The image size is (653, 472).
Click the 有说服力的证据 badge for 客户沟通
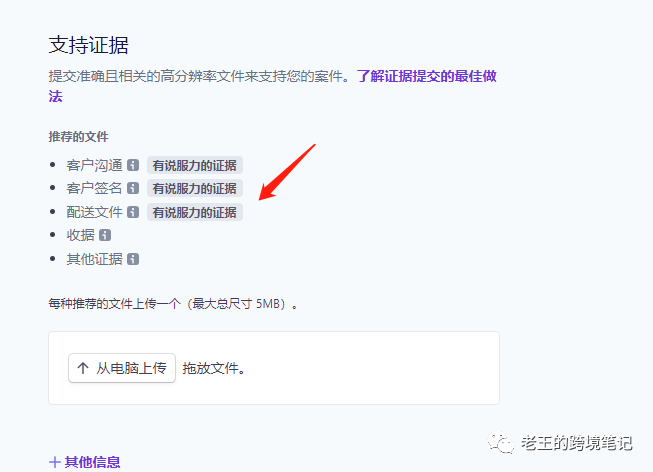pos(195,166)
